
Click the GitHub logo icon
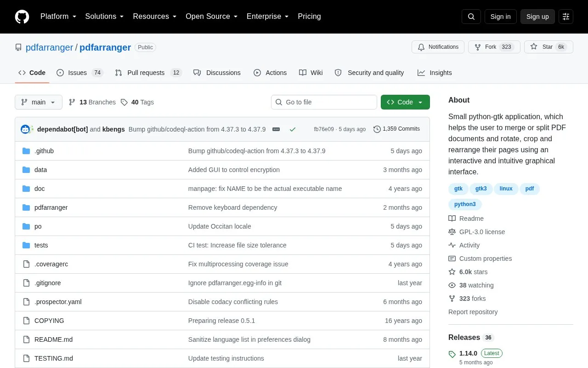click(22, 17)
